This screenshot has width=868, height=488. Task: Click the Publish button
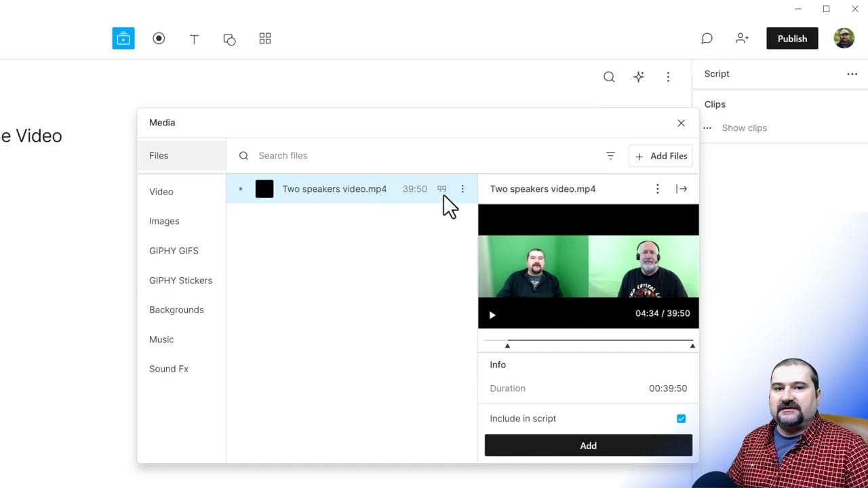pyautogui.click(x=792, y=39)
